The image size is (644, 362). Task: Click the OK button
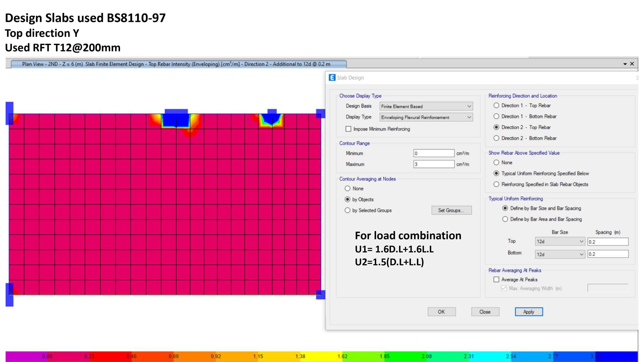tap(441, 312)
